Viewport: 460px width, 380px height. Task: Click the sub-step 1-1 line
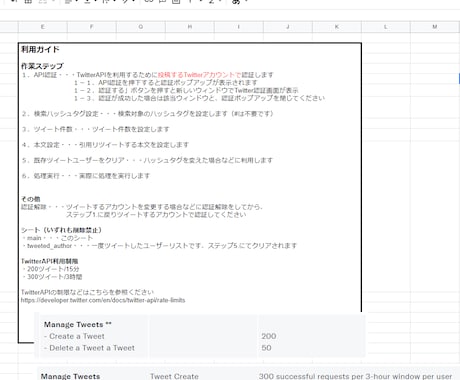166,82
